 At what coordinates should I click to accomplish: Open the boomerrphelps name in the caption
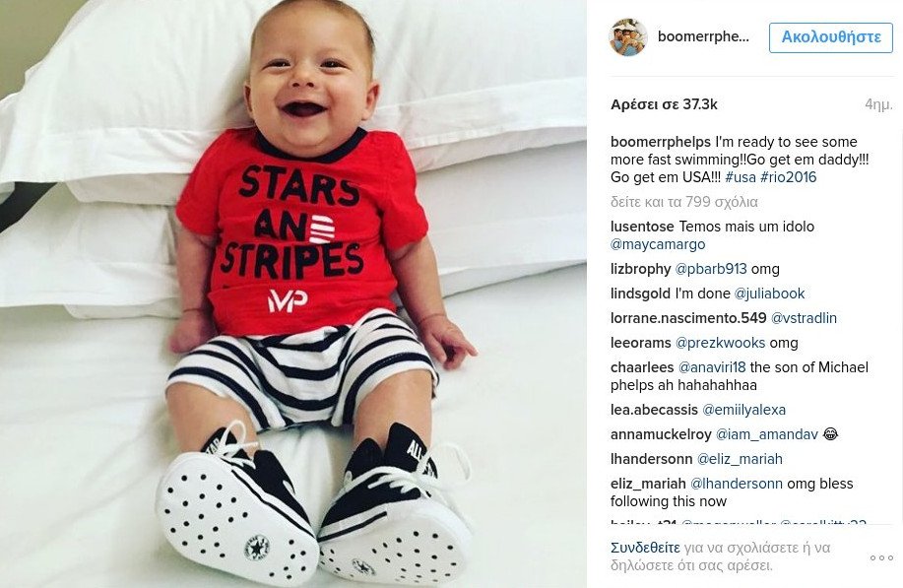coord(661,142)
